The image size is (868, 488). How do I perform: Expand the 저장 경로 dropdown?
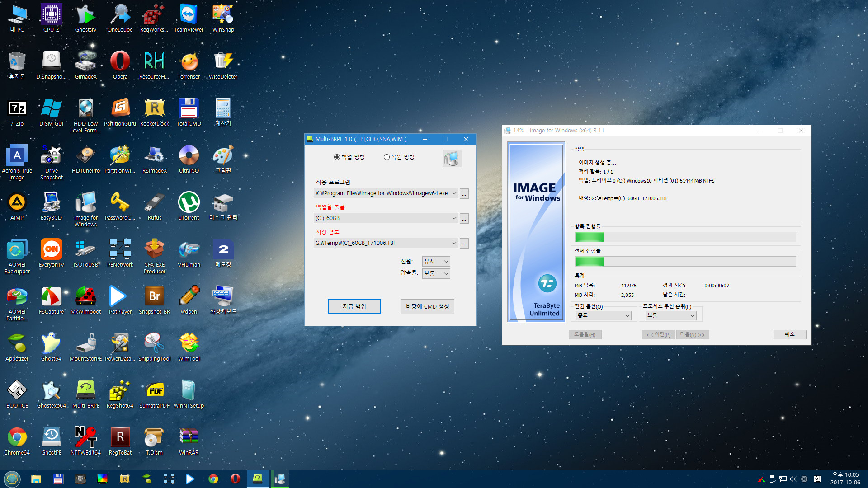tap(454, 243)
